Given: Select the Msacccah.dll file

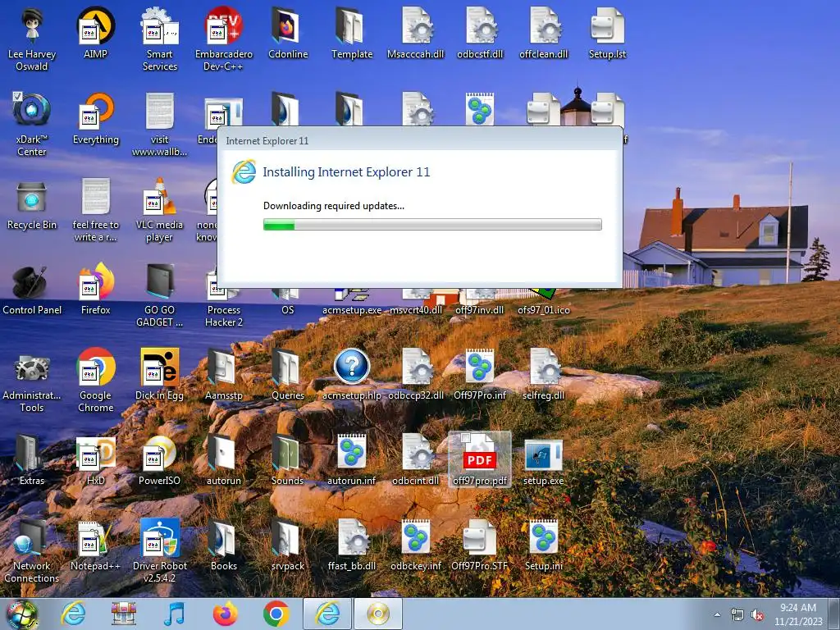Looking at the screenshot, I should [x=416, y=33].
